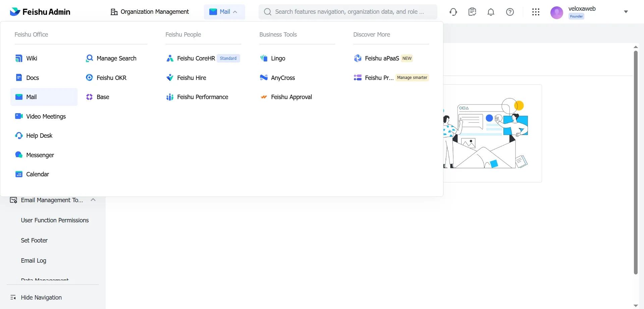Open the nine-dot app launcher grid
The height and width of the screenshot is (309, 644).
(536, 12)
